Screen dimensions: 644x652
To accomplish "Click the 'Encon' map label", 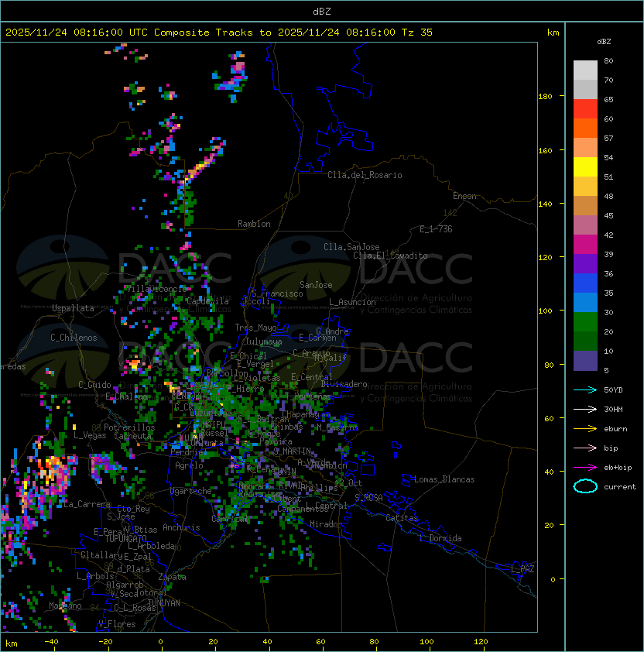I will (x=464, y=196).
